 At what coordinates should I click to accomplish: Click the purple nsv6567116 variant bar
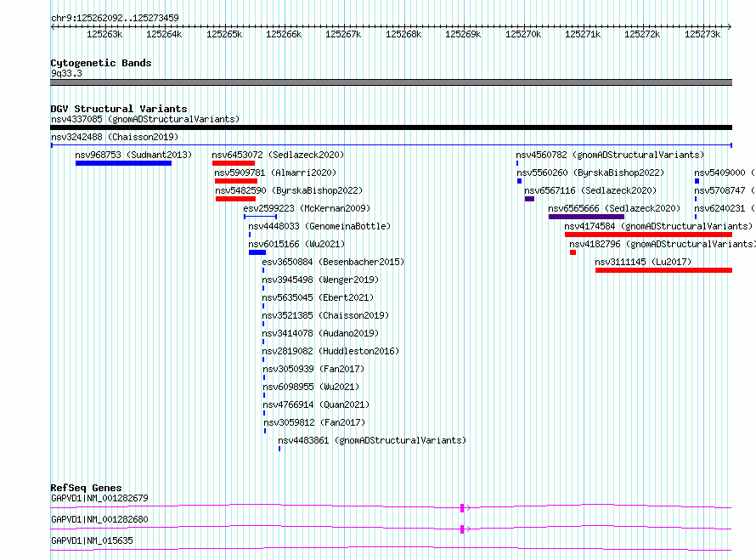coord(529,199)
